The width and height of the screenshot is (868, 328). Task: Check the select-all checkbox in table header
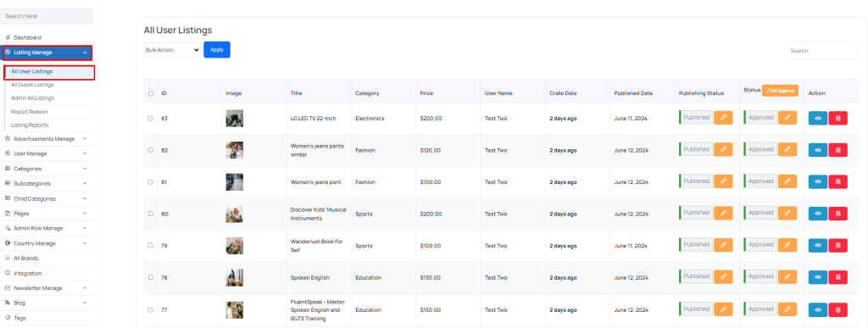click(151, 93)
